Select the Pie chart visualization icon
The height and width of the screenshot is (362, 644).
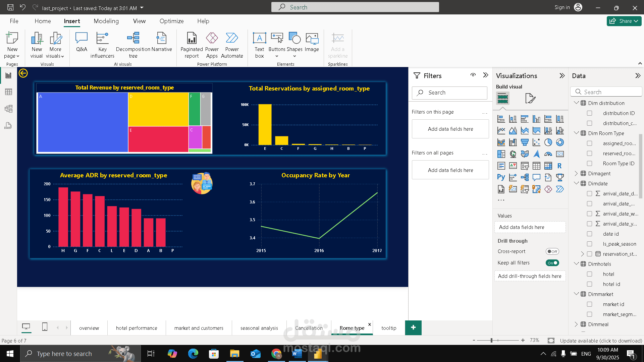pyautogui.click(x=548, y=142)
